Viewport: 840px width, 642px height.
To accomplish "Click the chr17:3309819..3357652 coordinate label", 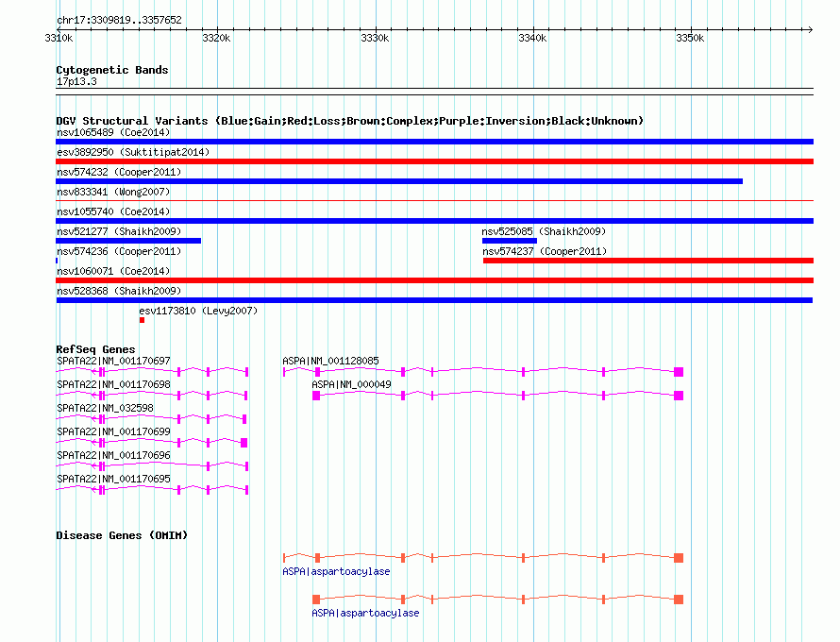I will pyautogui.click(x=119, y=20).
